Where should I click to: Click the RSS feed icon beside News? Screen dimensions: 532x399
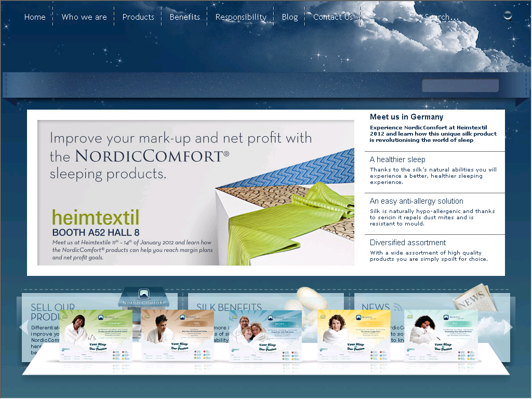pos(398,307)
